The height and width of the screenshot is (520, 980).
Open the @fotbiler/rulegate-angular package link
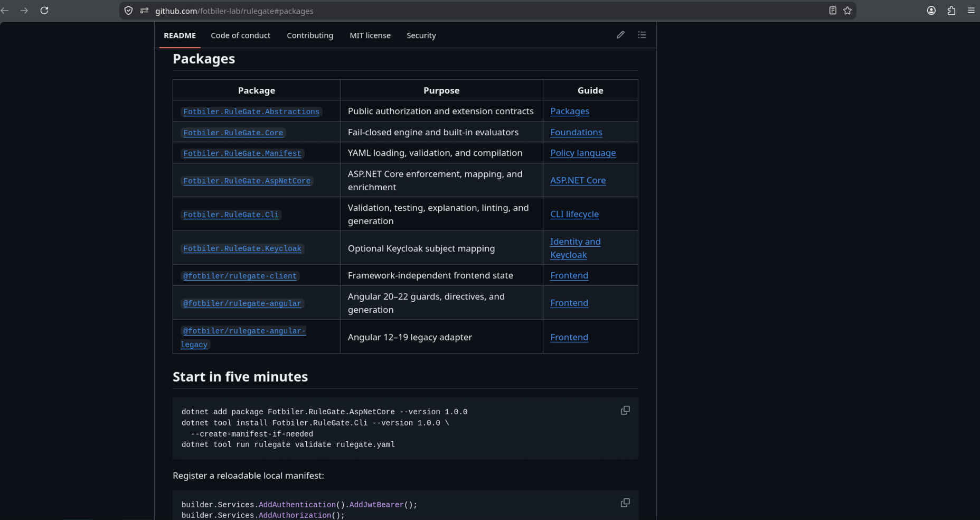(242, 303)
